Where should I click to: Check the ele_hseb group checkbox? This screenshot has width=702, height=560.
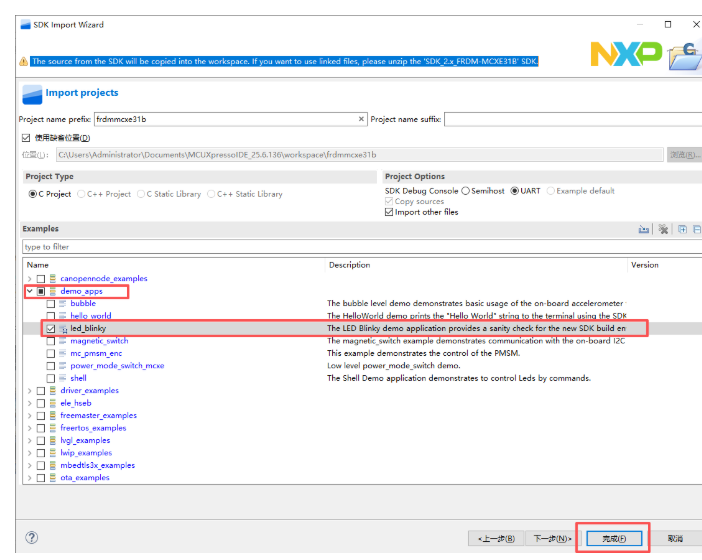coord(41,403)
